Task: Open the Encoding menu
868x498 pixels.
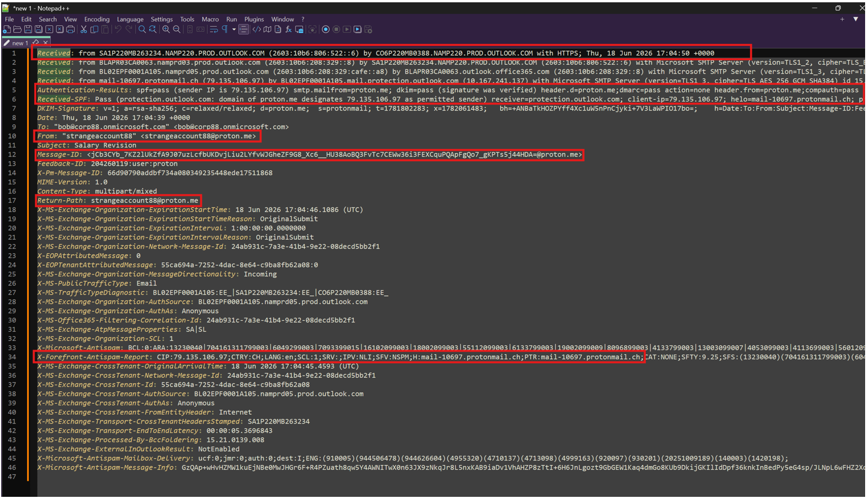Action: tap(97, 19)
